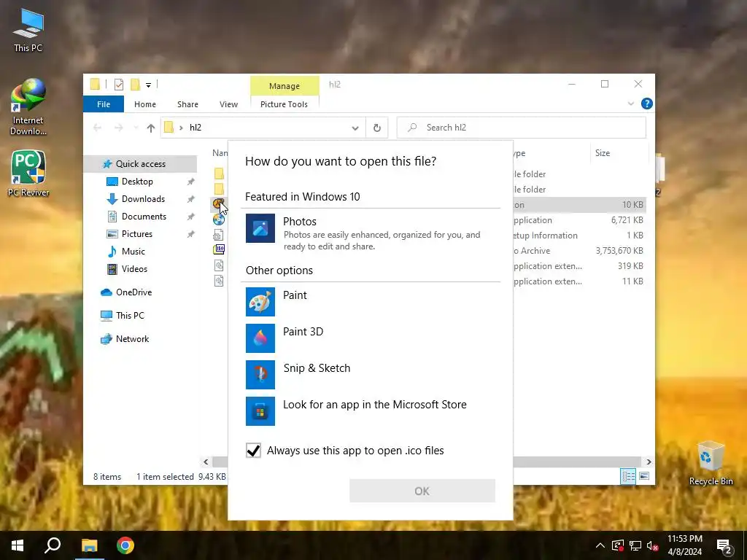Show hidden system tray icons
Image resolution: width=747 pixels, height=560 pixels.
pyautogui.click(x=600, y=545)
